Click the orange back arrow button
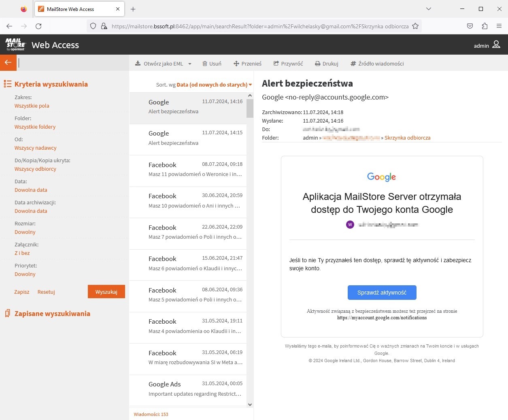The height and width of the screenshot is (420, 508). (x=8, y=63)
